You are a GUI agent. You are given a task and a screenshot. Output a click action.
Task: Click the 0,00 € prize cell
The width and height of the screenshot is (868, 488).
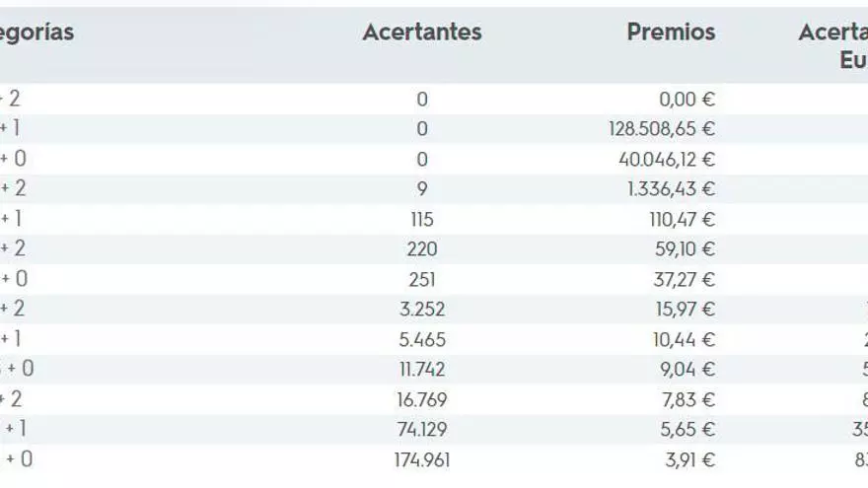pos(687,99)
